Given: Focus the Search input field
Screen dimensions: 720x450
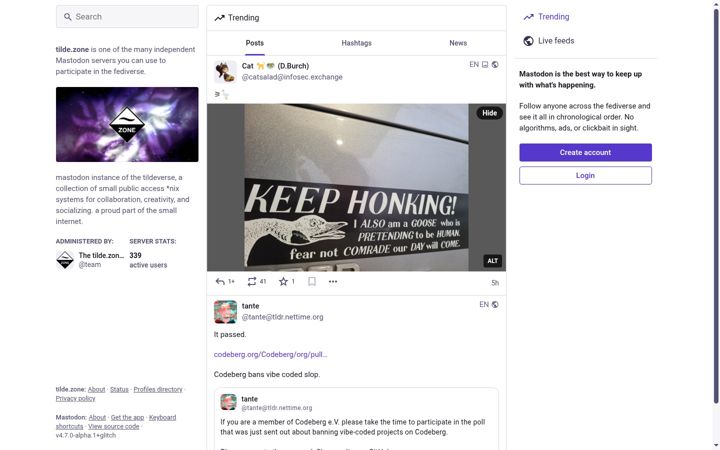Looking at the screenshot, I should coord(127,17).
